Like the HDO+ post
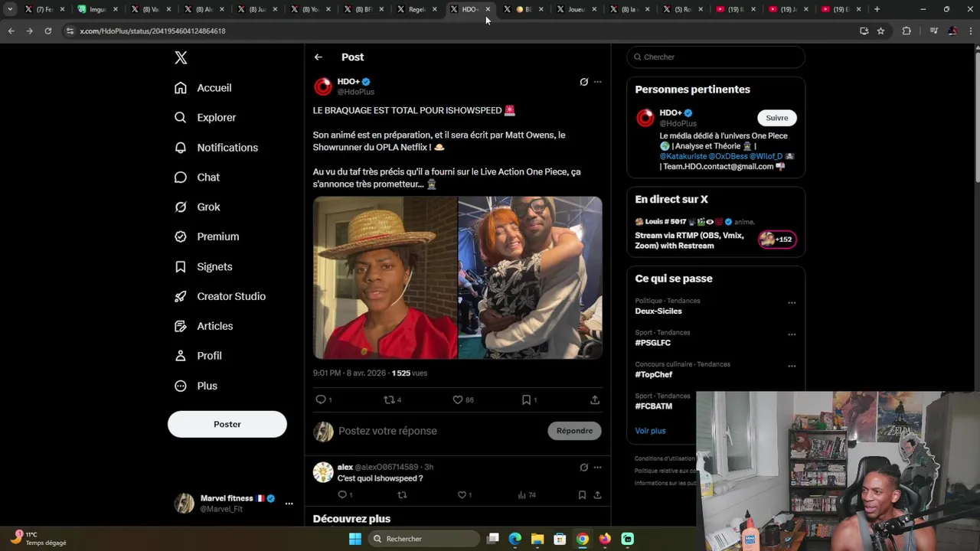This screenshot has width=980, height=551. tap(458, 400)
